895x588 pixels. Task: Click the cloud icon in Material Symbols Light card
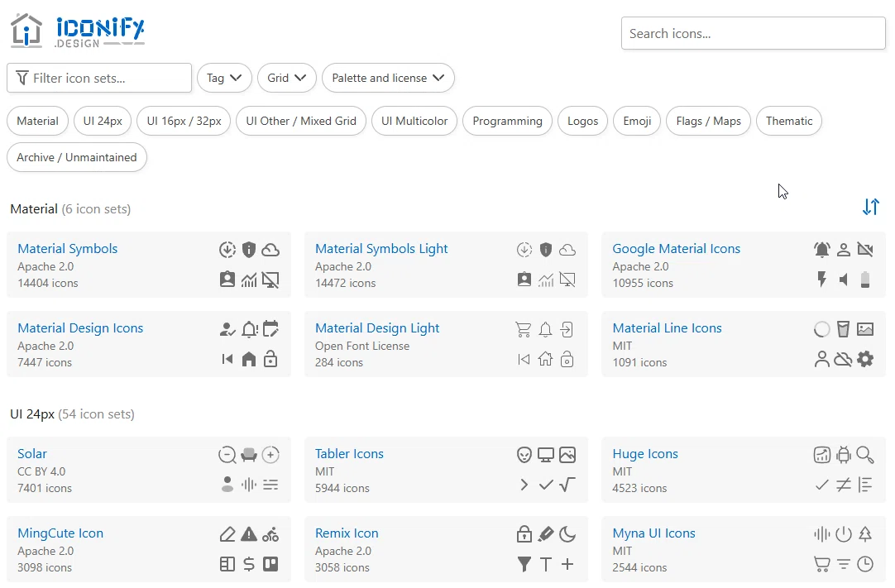(567, 250)
